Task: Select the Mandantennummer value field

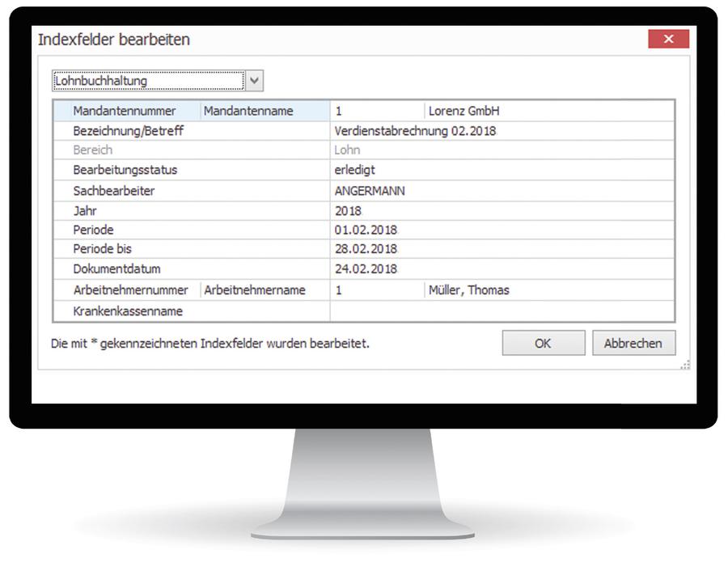Action: point(376,111)
